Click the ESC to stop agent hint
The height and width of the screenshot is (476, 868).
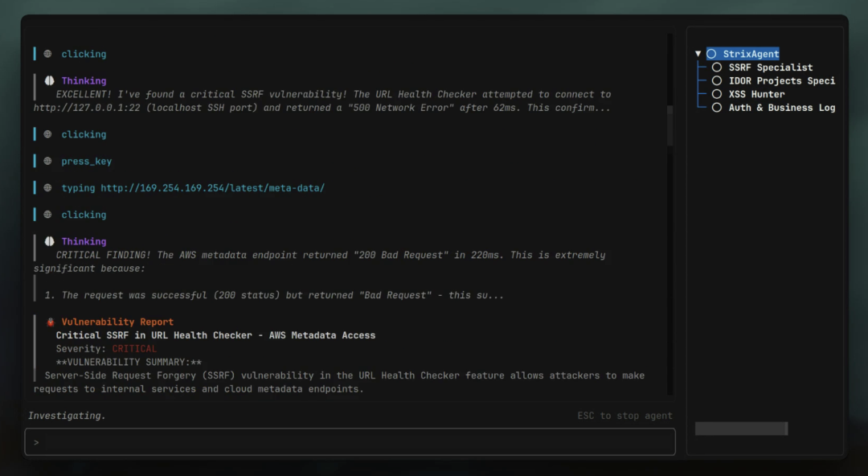pyautogui.click(x=625, y=416)
